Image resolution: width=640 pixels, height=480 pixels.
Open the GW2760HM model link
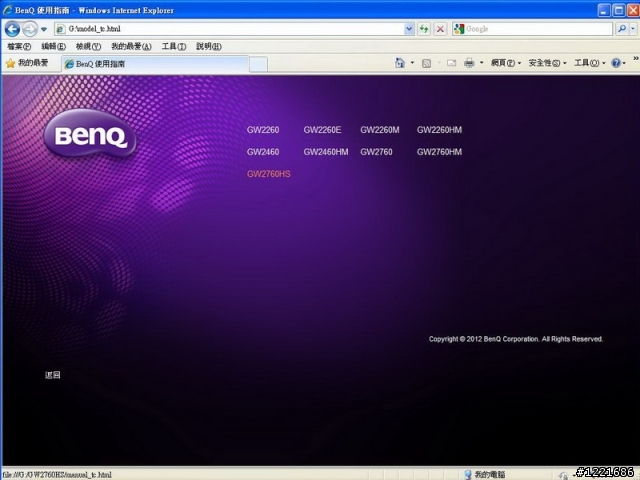(x=439, y=152)
